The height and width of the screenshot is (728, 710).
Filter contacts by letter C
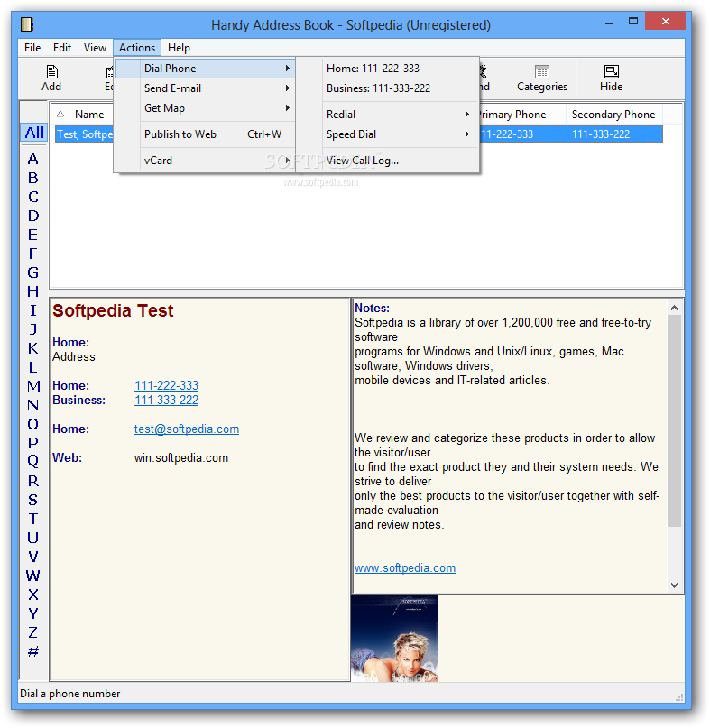pos(32,197)
